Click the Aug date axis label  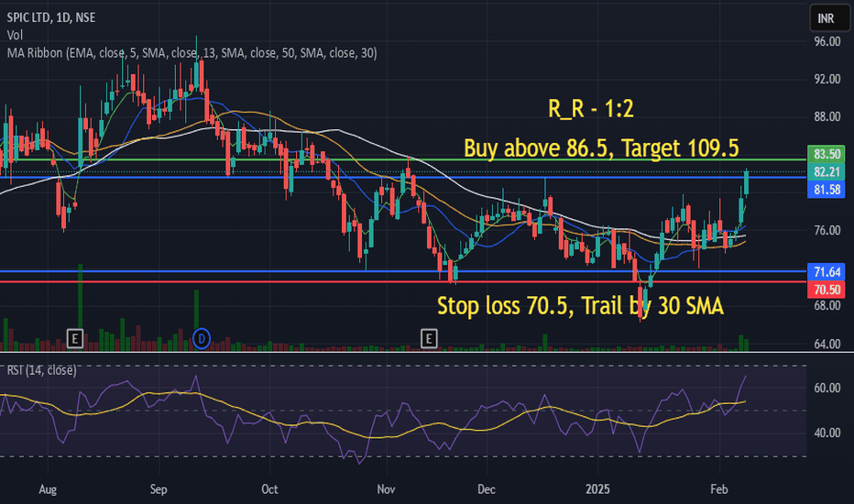48,489
